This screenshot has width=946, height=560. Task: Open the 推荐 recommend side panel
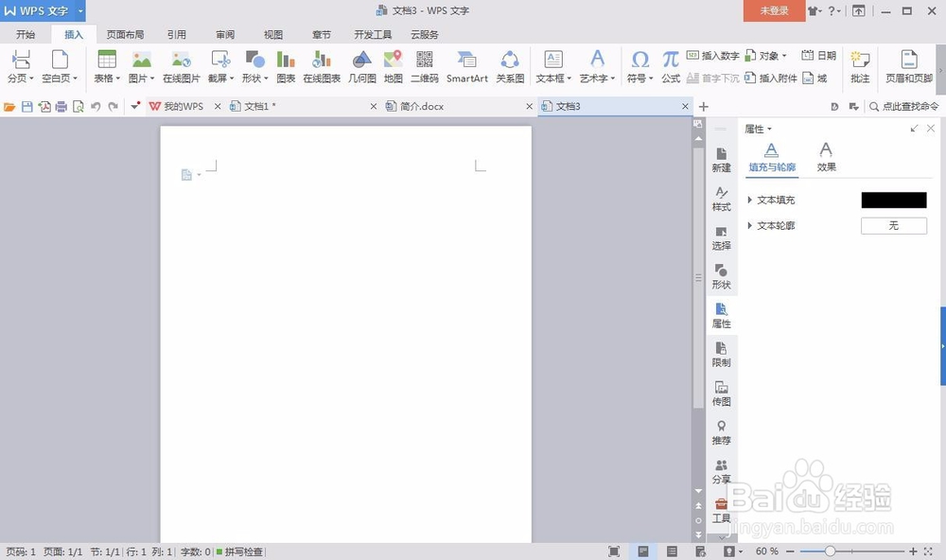tap(721, 432)
